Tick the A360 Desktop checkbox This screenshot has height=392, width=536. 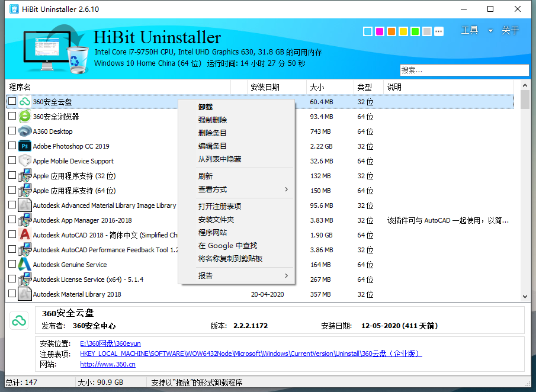click(x=12, y=130)
